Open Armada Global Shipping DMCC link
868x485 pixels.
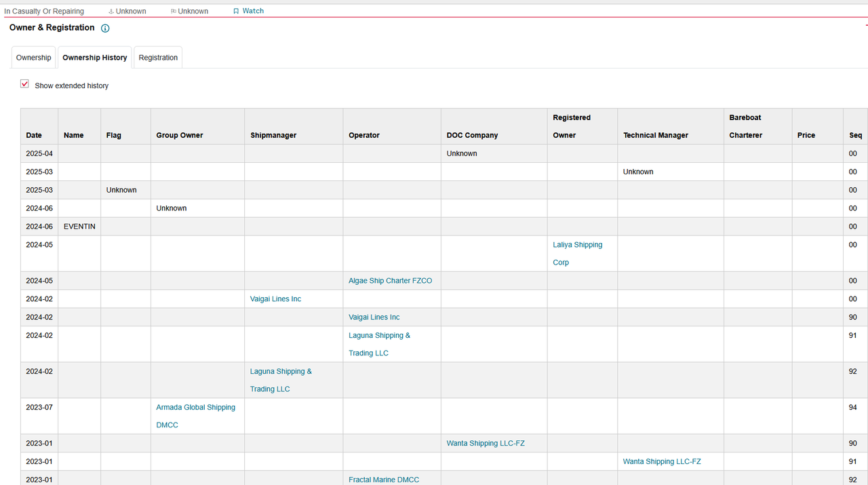[195, 416]
